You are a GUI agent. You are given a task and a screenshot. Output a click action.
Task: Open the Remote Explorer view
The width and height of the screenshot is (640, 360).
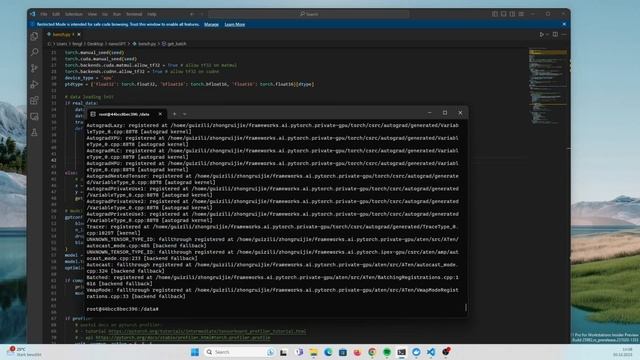(35, 117)
